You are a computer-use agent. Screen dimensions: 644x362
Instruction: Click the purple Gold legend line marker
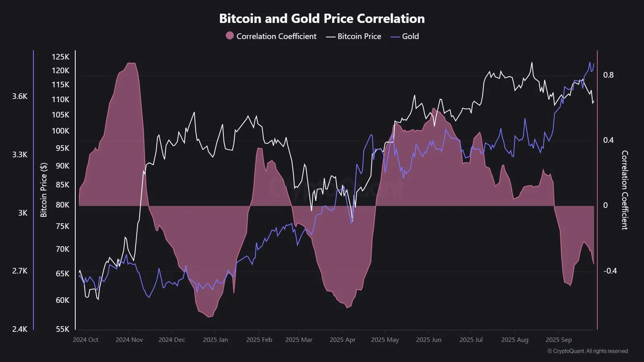coord(395,37)
